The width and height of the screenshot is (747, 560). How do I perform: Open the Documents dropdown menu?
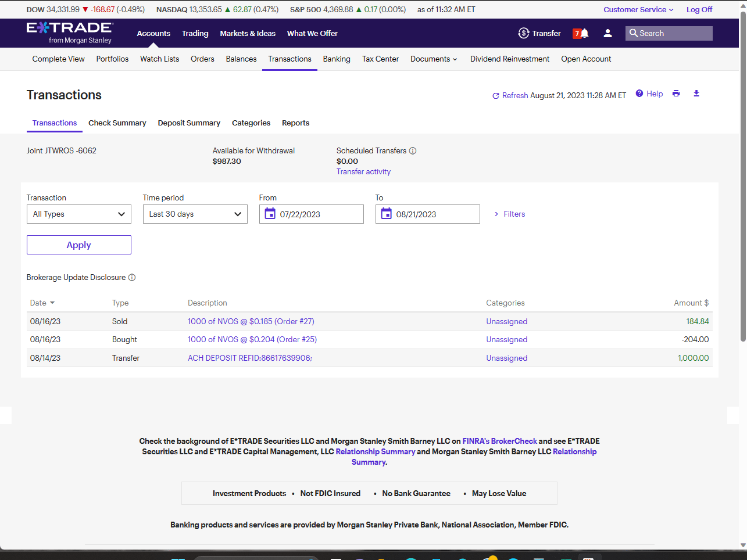(x=434, y=59)
